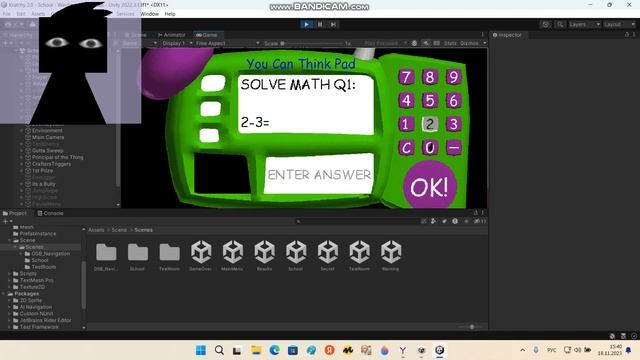Open the Help menu
This screenshot has width=640, height=360.
coord(170,14)
